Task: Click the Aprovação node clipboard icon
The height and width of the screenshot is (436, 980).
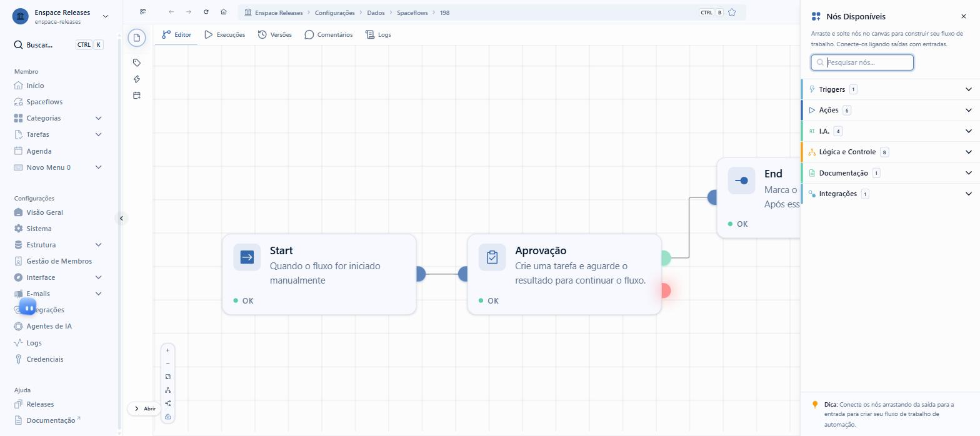Action: pos(492,257)
